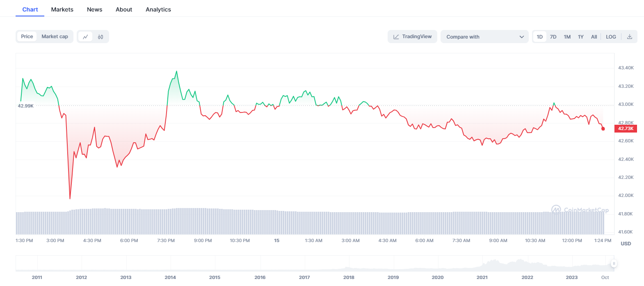Select Price view toggle

pos(27,37)
